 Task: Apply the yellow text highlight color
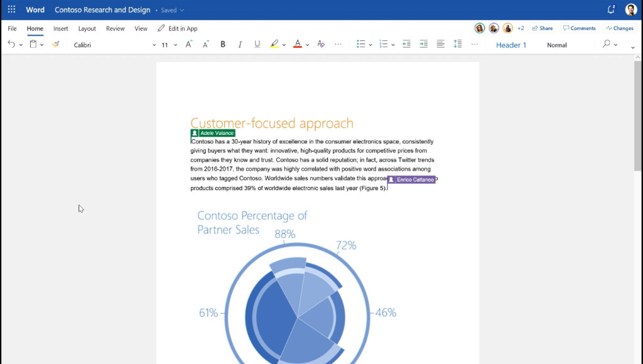274,45
